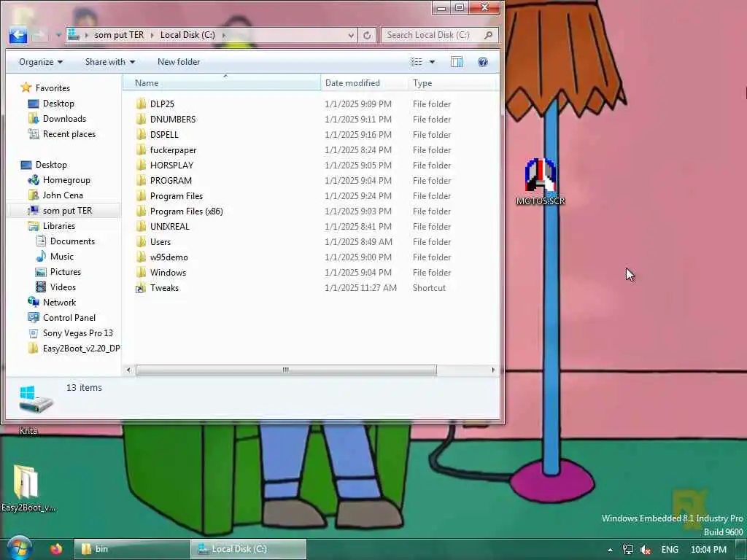Open Explorer help icon
The width and height of the screenshot is (747, 560).
(x=483, y=62)
